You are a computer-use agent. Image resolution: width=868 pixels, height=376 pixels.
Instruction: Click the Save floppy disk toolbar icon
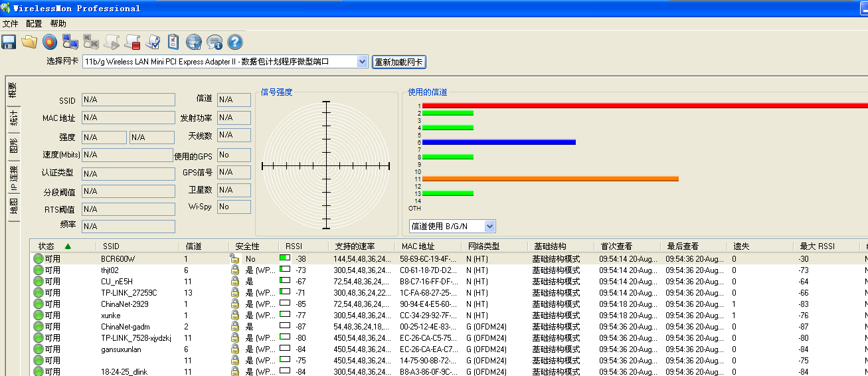[x=9, y=43]
